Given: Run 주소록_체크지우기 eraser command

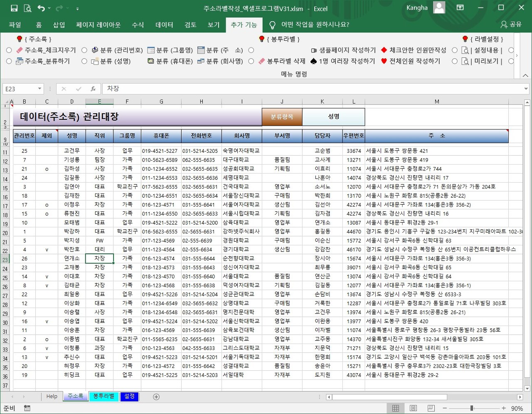Looking at the screenshot, I should pos(46,50).
